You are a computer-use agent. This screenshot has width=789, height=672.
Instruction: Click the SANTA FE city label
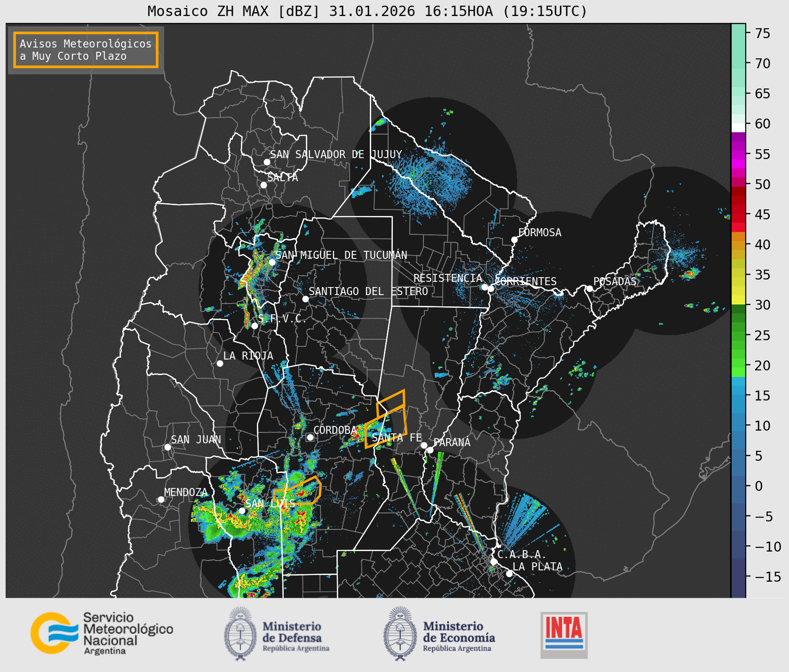tap(397, 438)
